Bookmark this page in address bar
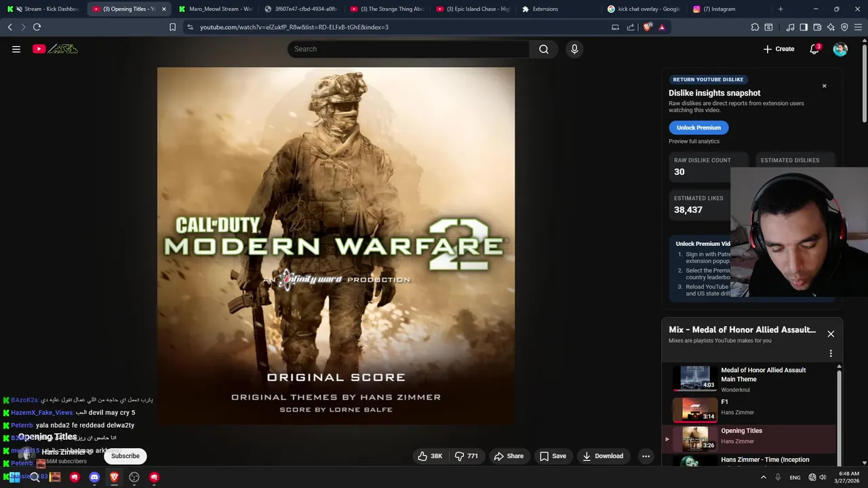Viewport: 868px width, 488px height. pyautogui.click(x=172, y=27)
